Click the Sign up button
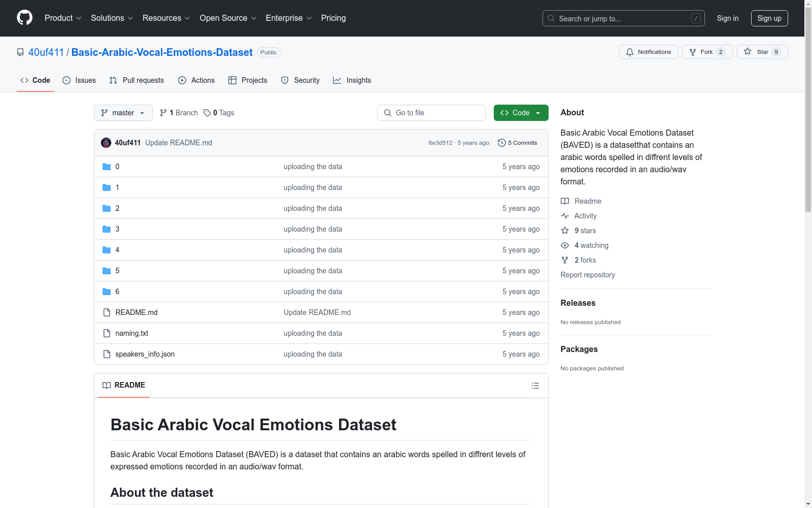Viewport: 812px width, 508px height. (x=769, y=18)
